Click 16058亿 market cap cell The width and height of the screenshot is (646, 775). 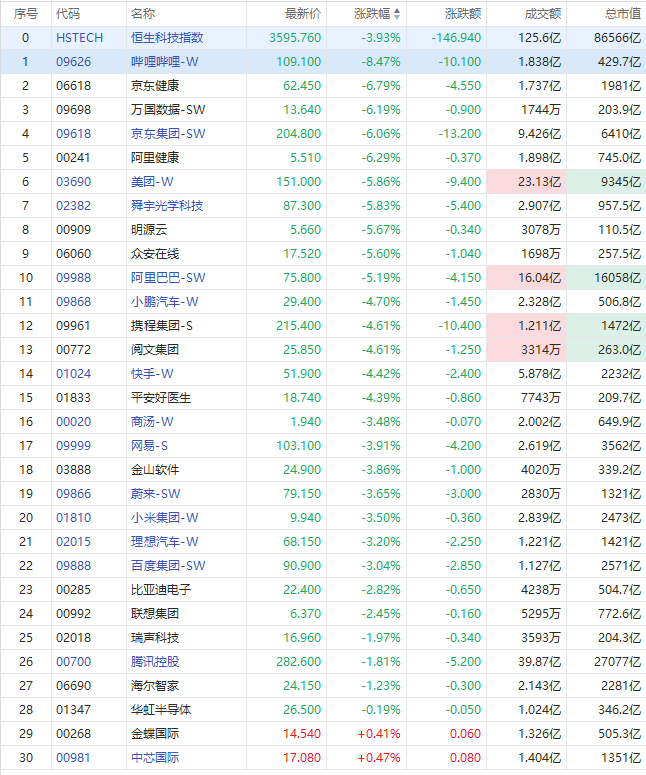coord(606,278)
